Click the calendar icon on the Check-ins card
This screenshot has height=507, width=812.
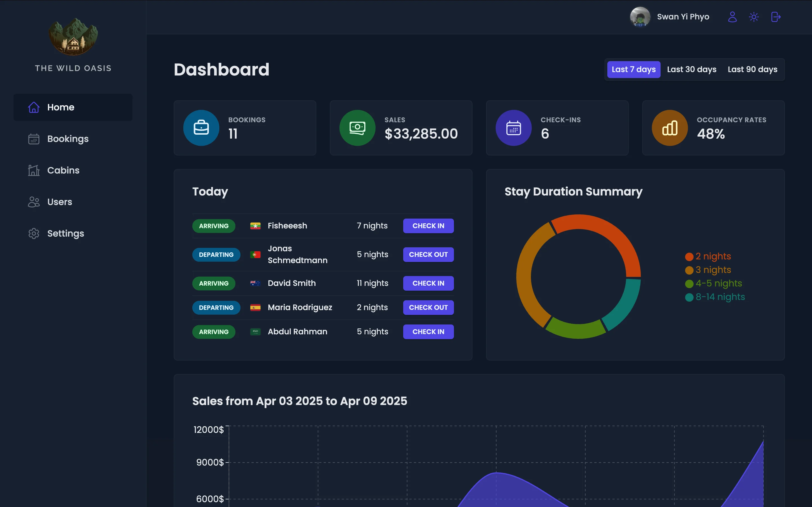[513, 128]
